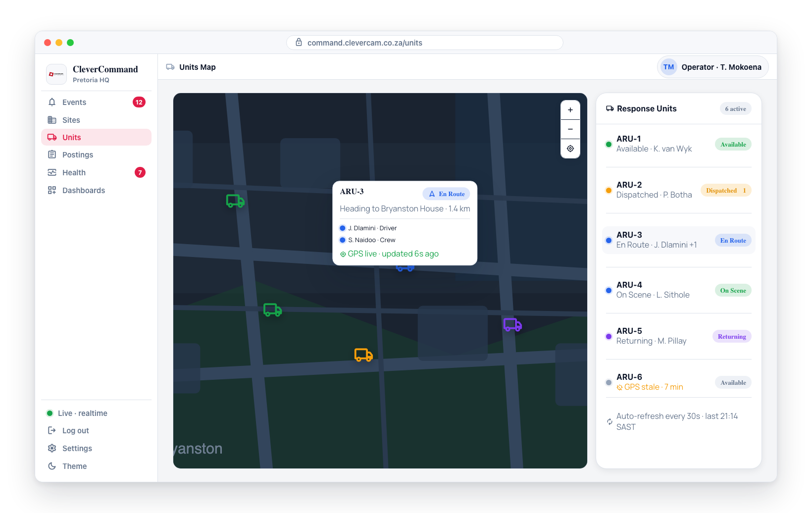Select the upper green truck marker on map
This screenshot has width=812, height=513.
[x=235, y=201]
